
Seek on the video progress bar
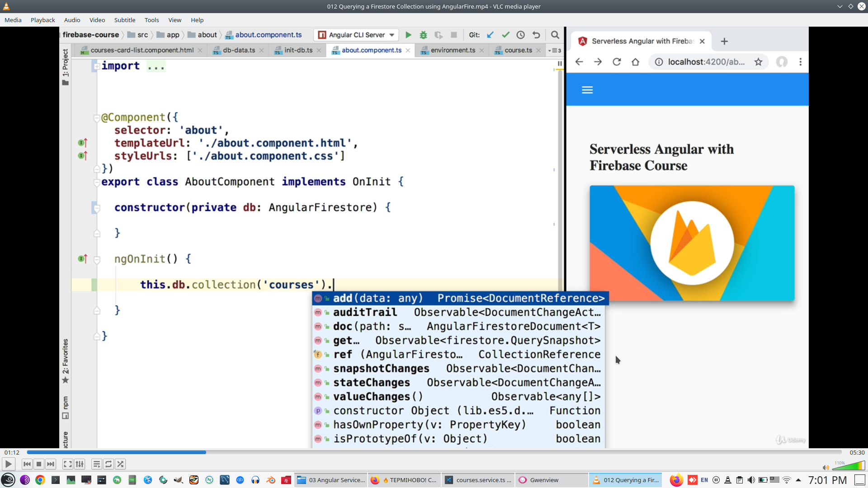(x=434, y=452)
